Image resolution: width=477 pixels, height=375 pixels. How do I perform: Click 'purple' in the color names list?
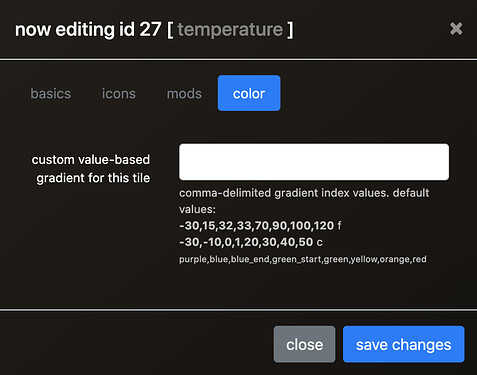pyautogui.click(x=193, y=259)
